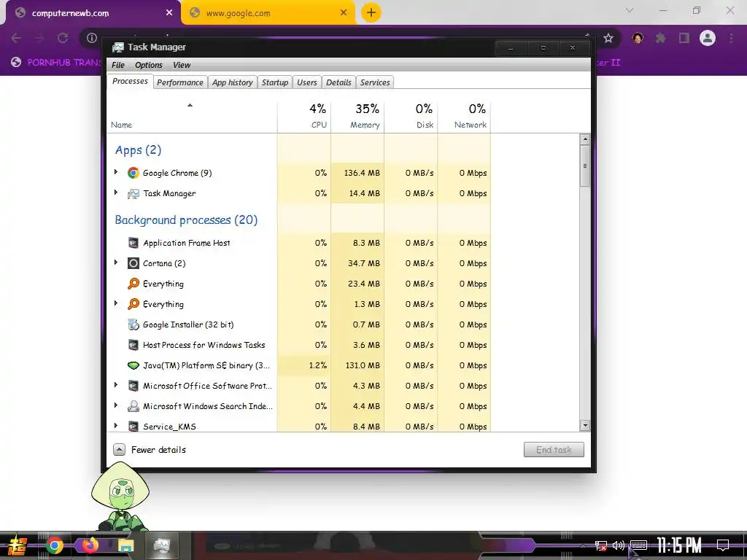Screen dimensions: 747x560
Task: Click the process list scrollbar thumb
Action: pyautogui.click(x=584, y=166)
